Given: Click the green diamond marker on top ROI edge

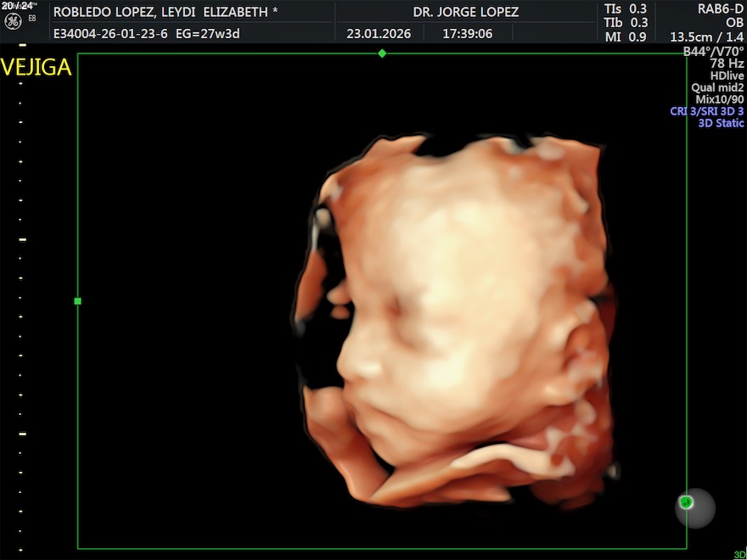Looking at the screenshot, I should tap(382, 53).
